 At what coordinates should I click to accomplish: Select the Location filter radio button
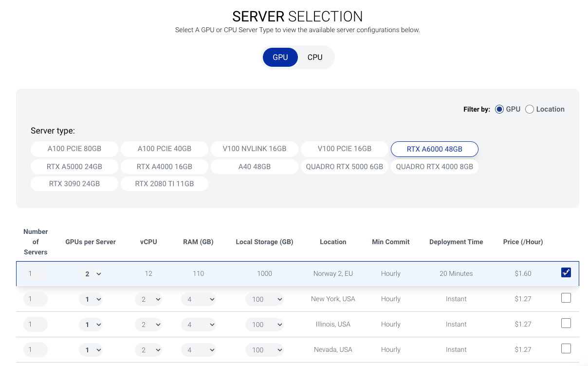(x=530, y=109)
